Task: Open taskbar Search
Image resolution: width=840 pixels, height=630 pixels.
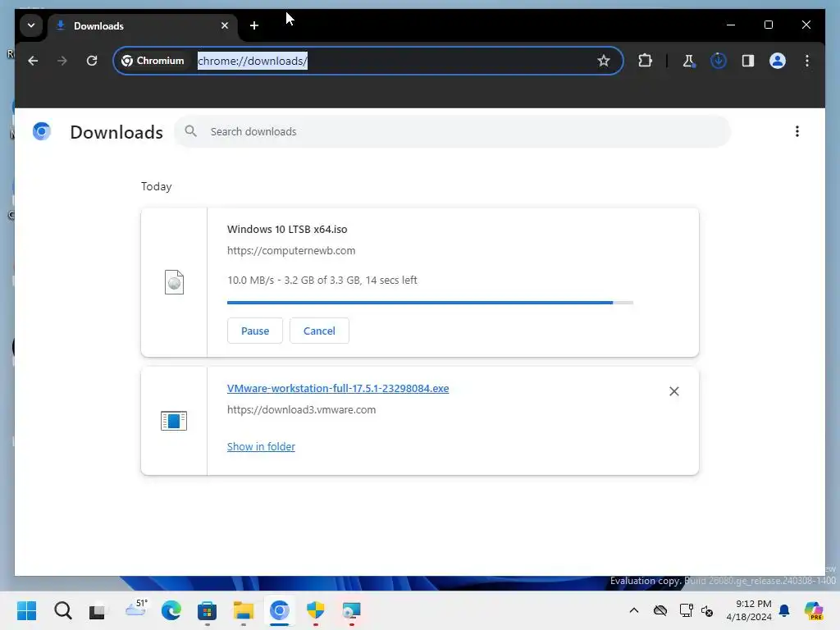Action: [x=62, y=610]
